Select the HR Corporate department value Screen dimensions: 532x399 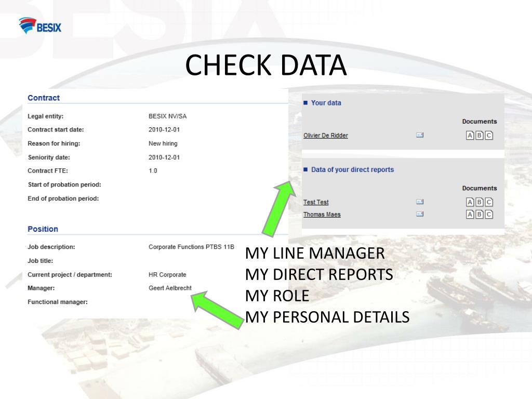pyautogui.click(x=167, y=274)
